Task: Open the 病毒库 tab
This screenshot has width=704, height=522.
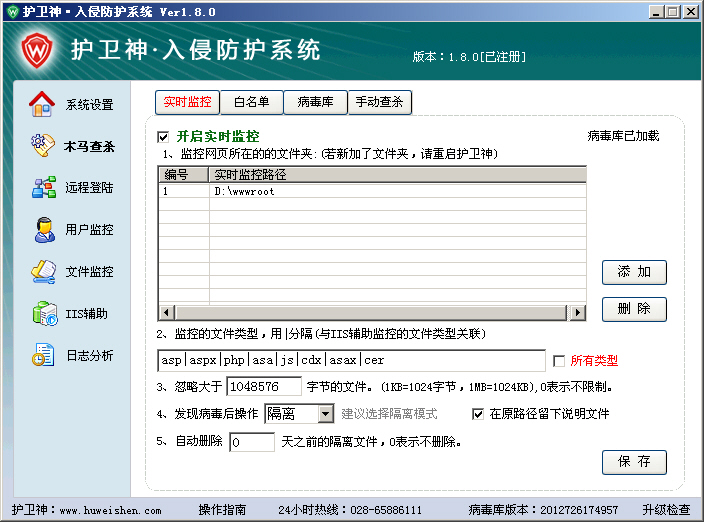Action: tap(315, 102)
